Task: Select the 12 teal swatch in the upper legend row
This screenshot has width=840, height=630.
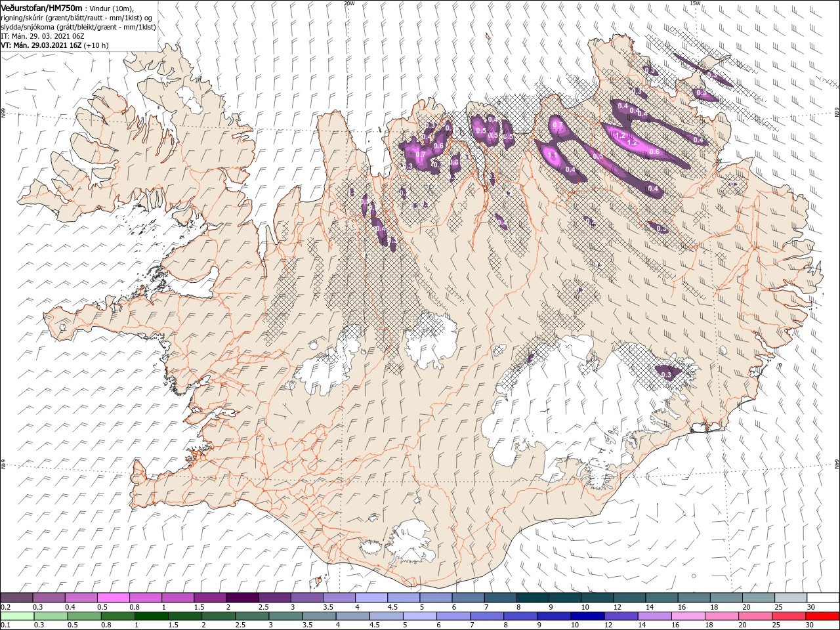Action: (629, 598)
